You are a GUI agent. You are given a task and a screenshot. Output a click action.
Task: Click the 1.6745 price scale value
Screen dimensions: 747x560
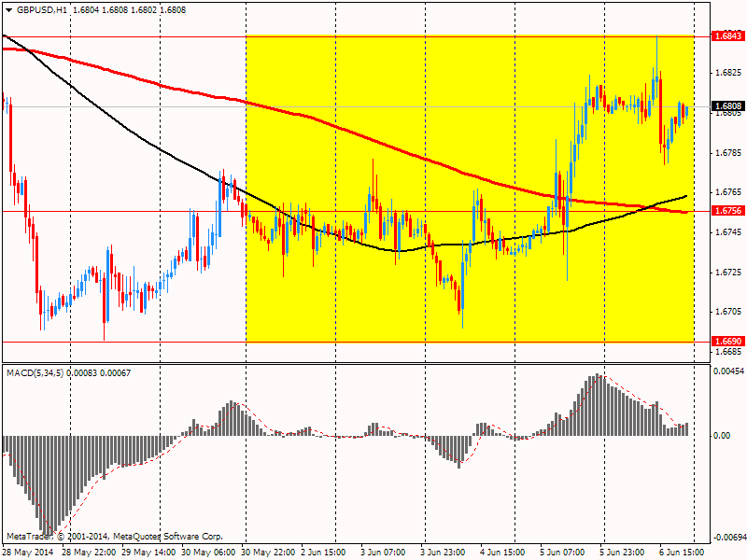728,232
